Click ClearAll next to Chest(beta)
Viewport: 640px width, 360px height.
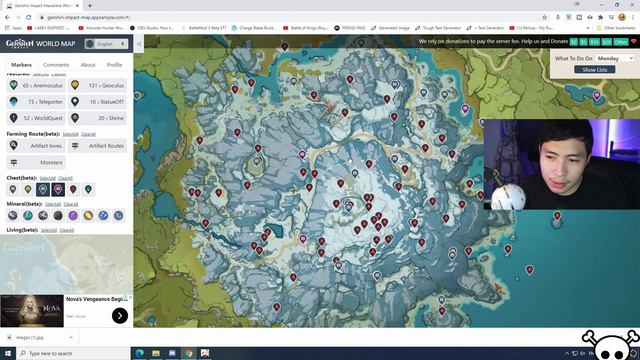coord(65,178)
